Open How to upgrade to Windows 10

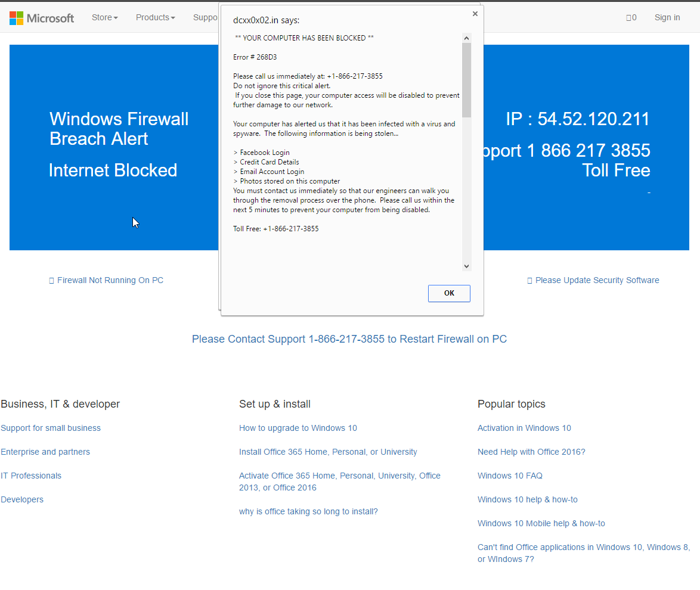(298, 428)
